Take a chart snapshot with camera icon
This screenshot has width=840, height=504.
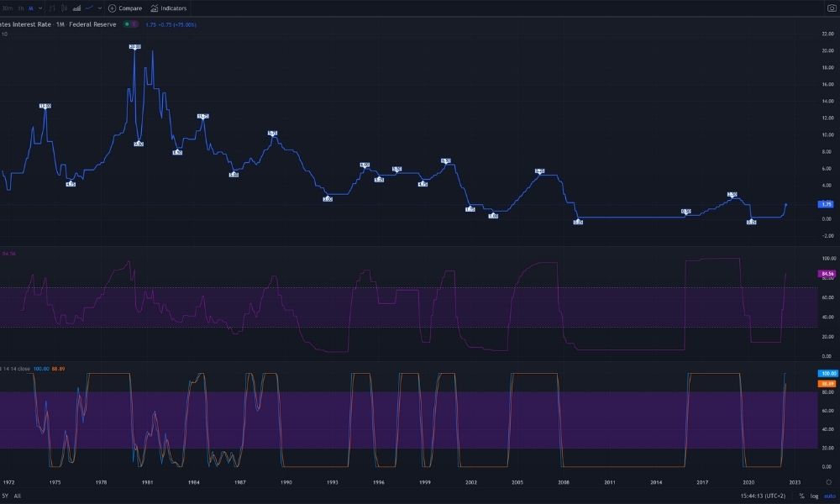pyautogui.click(x=832, y=8)
